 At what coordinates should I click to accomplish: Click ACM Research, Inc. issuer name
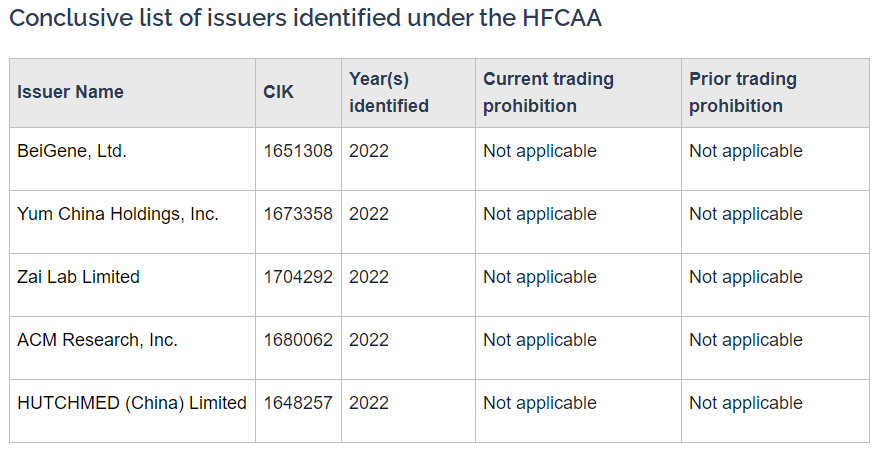coord(97,340)
